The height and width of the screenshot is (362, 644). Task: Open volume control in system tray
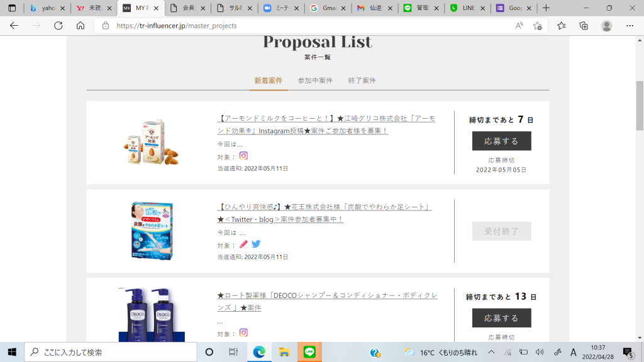(x=540, y=352)
